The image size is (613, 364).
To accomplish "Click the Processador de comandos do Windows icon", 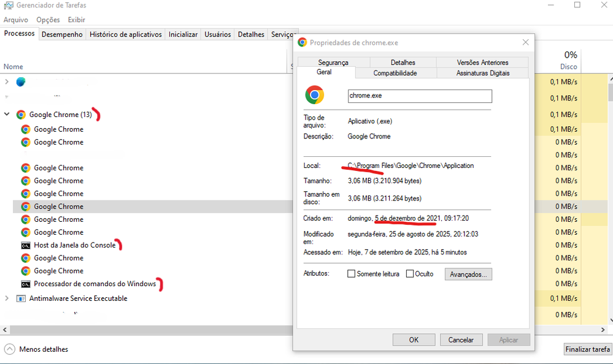I will [x=26, y=284].
